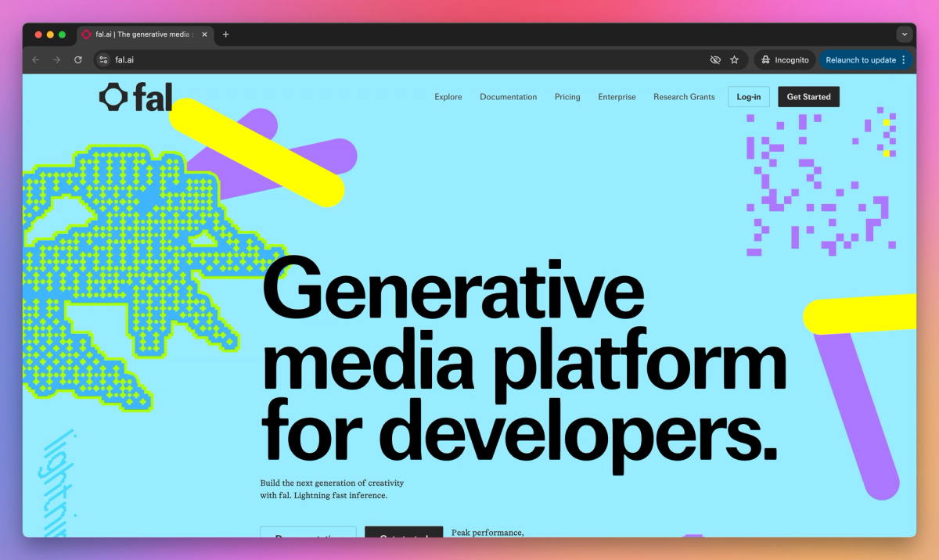Reload the fal.ai page
The image size is (939, 560).
tap(78, 59)
